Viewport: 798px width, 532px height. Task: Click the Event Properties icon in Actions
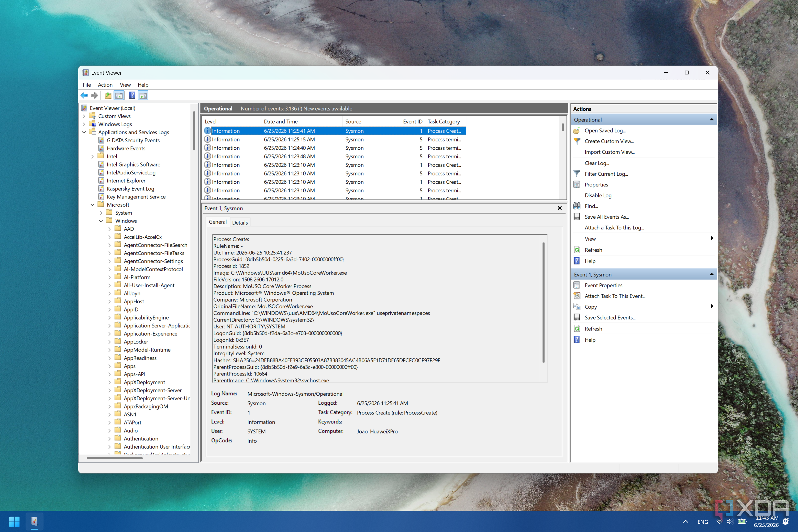coord(577,285)
